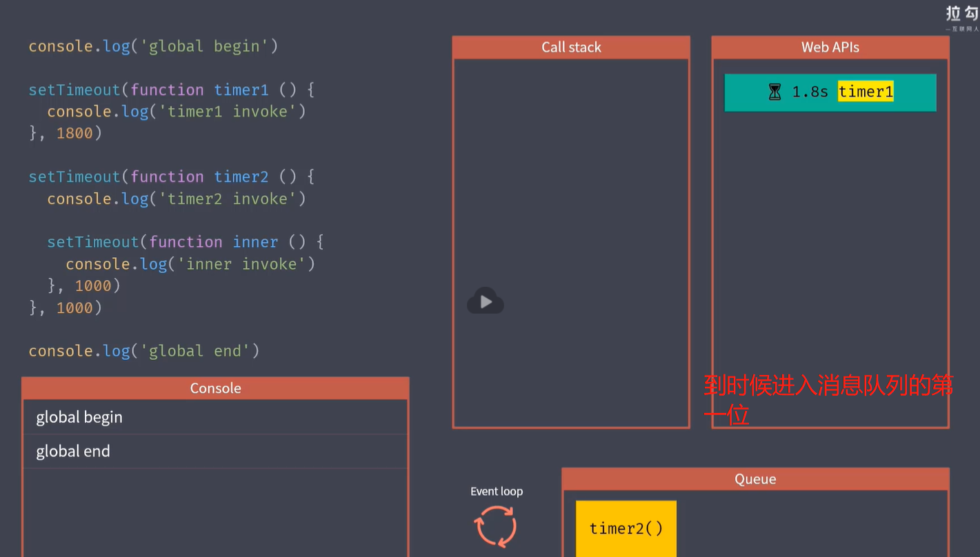Click the 'global begin' console output row
Screen dimensions: 980x557
pyautogui.click(x=215, y=417)
